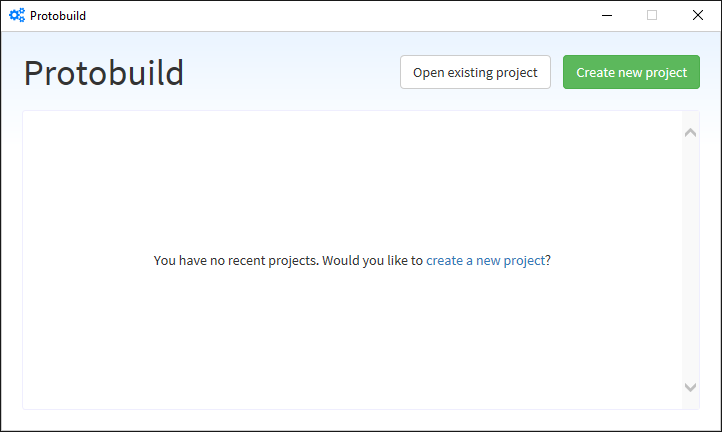
Task: Click the scroll up chevron arrow
Action: pos(690,133)
